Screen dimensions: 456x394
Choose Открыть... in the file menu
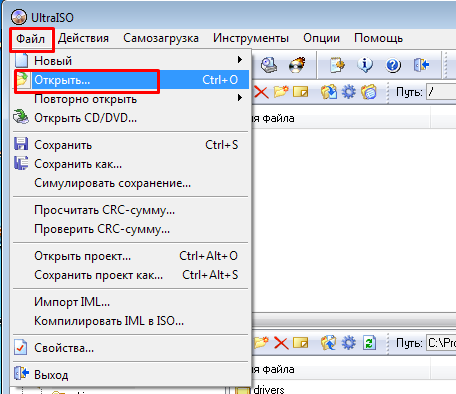tap(131, 80)
